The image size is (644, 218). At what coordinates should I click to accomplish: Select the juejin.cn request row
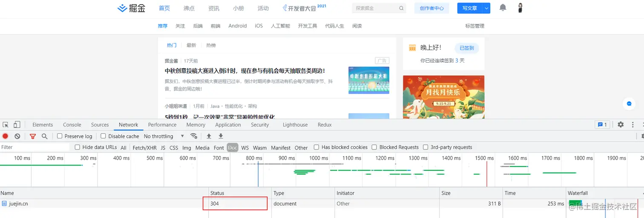[x=322, y=204]
